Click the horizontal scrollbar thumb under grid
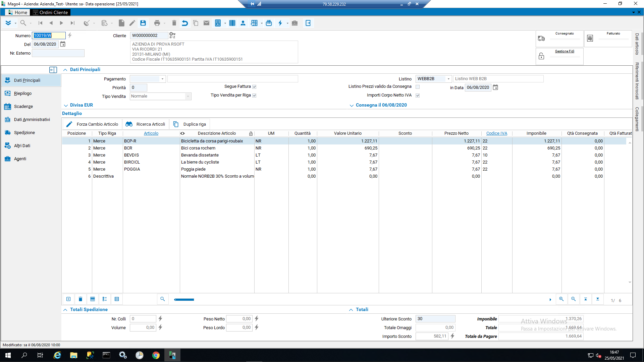Screen dimensions: 644x362 tap(184, 300)
